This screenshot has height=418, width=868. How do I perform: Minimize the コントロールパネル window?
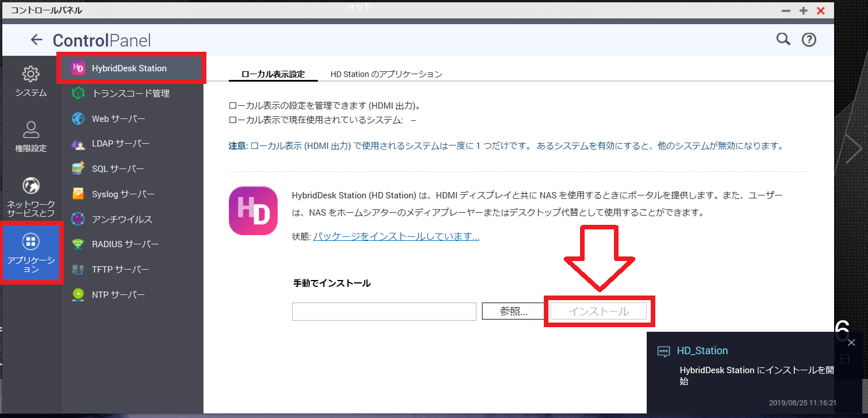pyautogui.click(x=786, y=11)
